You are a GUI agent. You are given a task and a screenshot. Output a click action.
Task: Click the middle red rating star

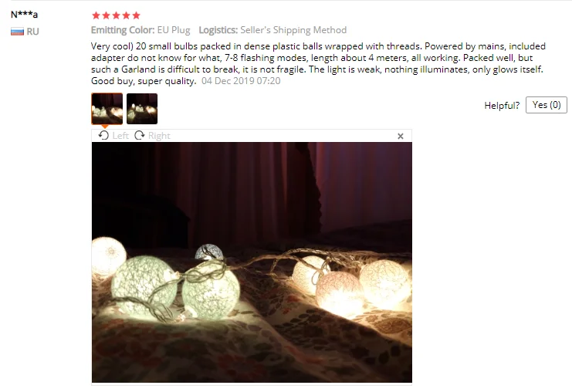tap(116, 15)
